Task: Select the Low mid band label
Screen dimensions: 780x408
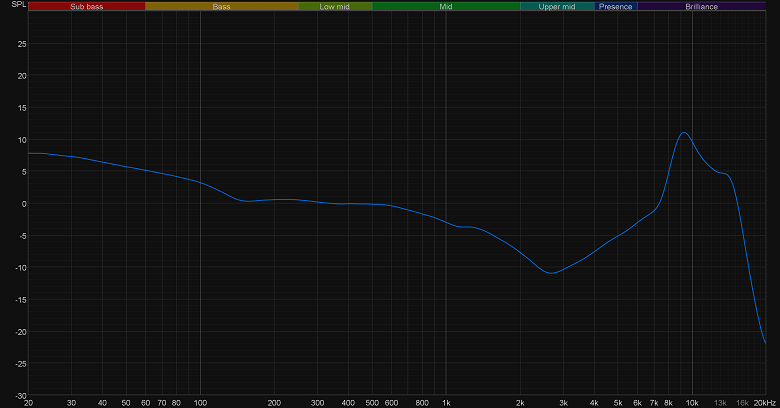Action: [x=335, y=6]
